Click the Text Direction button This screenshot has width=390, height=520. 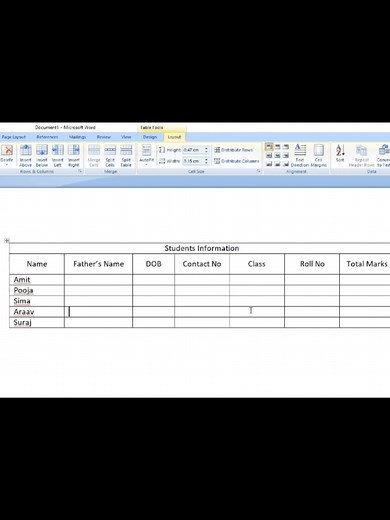click(x=300, y=156)
